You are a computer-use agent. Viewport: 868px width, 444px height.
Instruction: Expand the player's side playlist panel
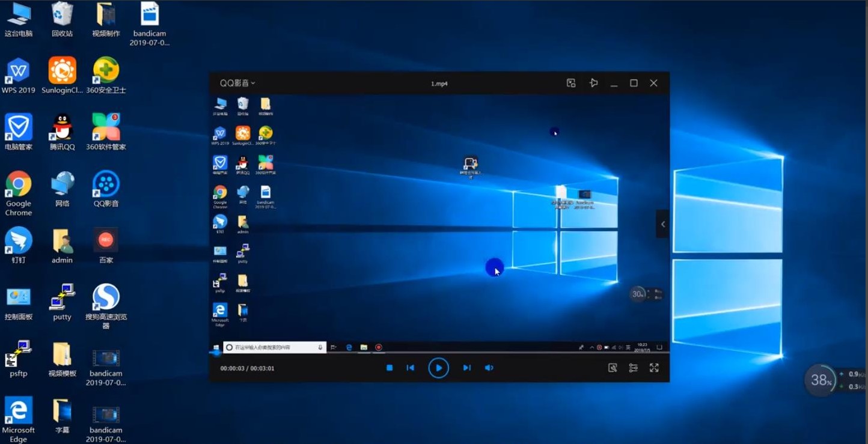coord(662,224)
